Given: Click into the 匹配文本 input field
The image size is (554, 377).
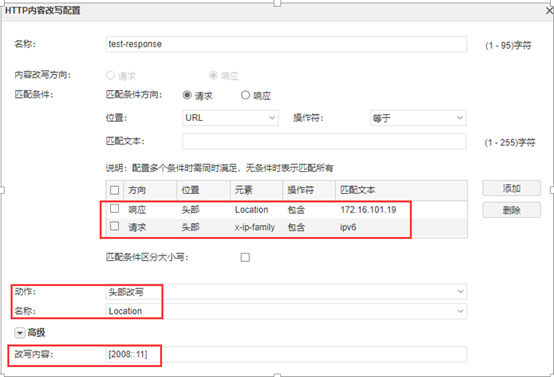Looking at the screenshot, I should tap(324, 141).
